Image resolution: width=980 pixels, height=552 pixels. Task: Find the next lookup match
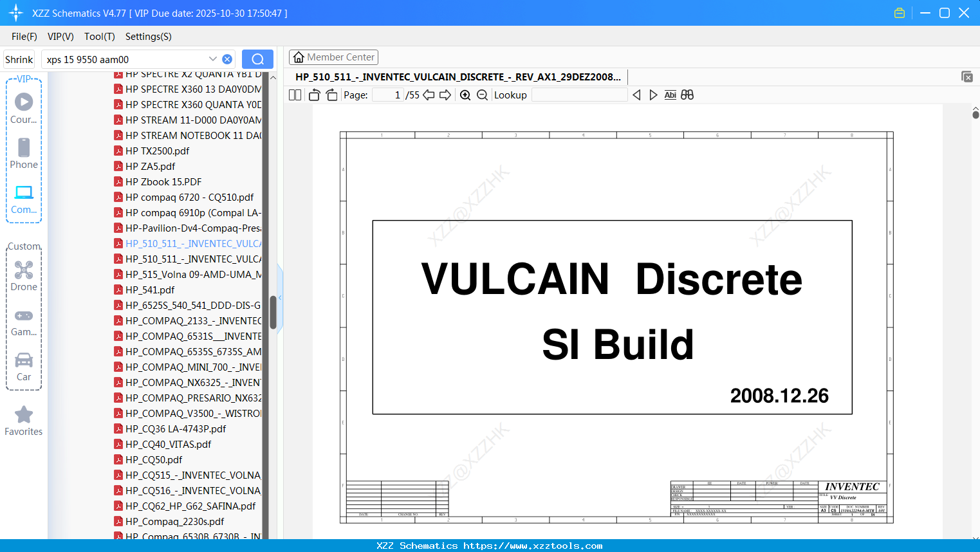click(653, 95)
